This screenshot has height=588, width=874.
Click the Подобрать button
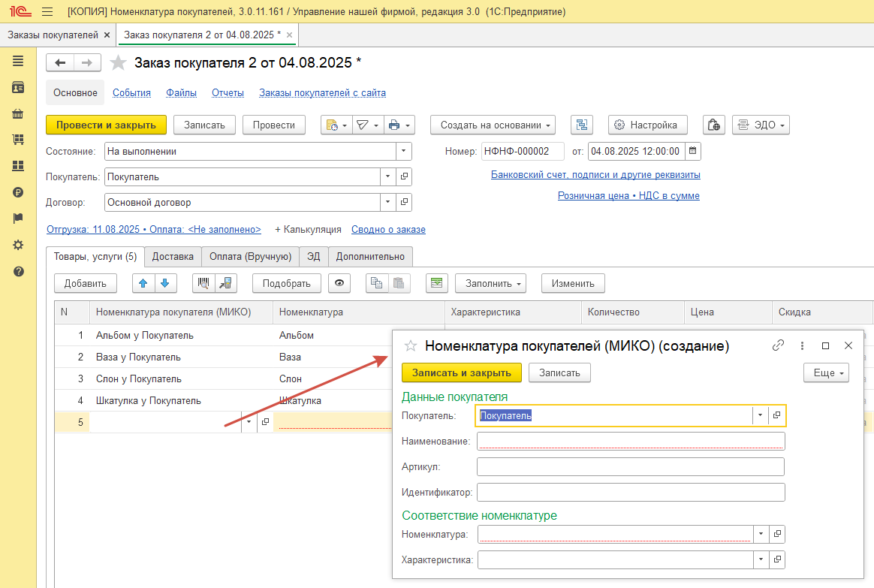click(287, 283)
